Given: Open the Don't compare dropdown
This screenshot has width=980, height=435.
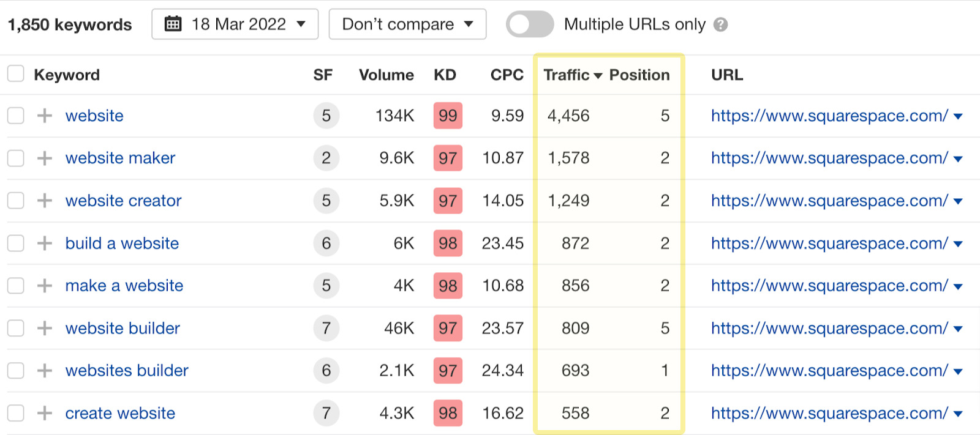Looking at the screenshot, I should (x=407, y=24).
